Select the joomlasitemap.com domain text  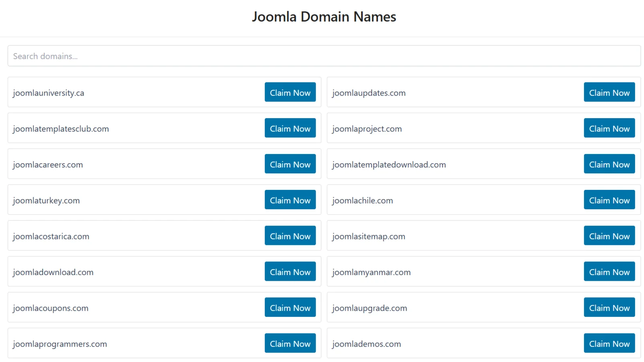(x=369, y=237)
